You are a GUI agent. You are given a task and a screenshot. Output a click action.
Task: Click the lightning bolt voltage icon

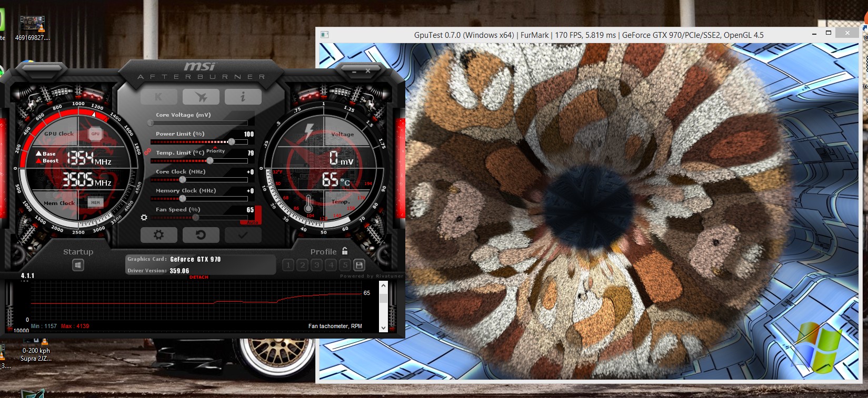[309, 131]
